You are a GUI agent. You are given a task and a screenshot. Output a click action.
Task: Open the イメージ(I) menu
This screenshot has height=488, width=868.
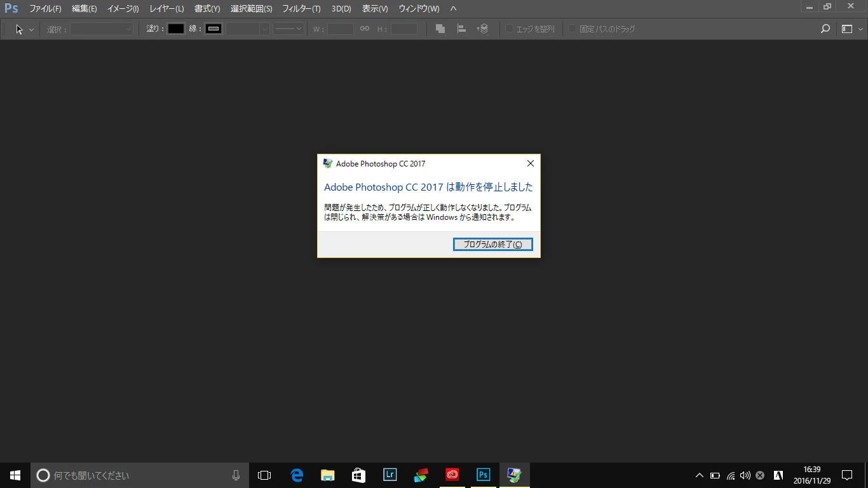123,9
